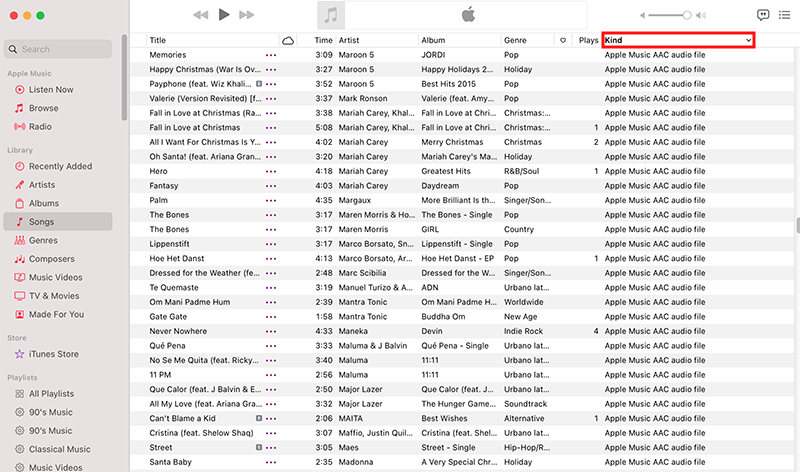Click the music note artwork placeholder

331,15
